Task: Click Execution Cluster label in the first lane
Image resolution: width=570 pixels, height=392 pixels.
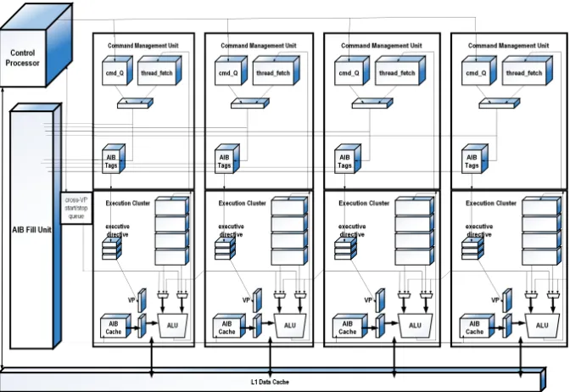Action: [x=127, y=203]
